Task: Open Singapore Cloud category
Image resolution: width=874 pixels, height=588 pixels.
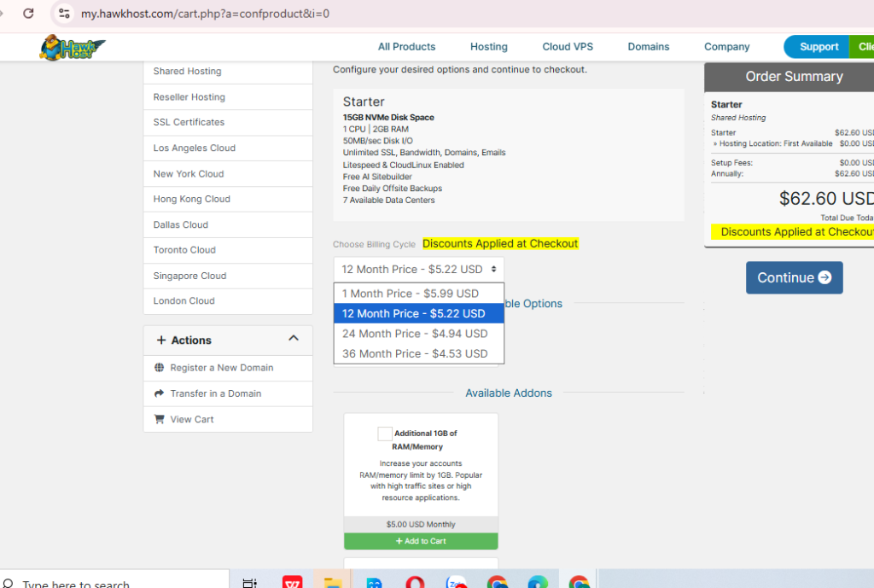Action: [x=228, y=276]
